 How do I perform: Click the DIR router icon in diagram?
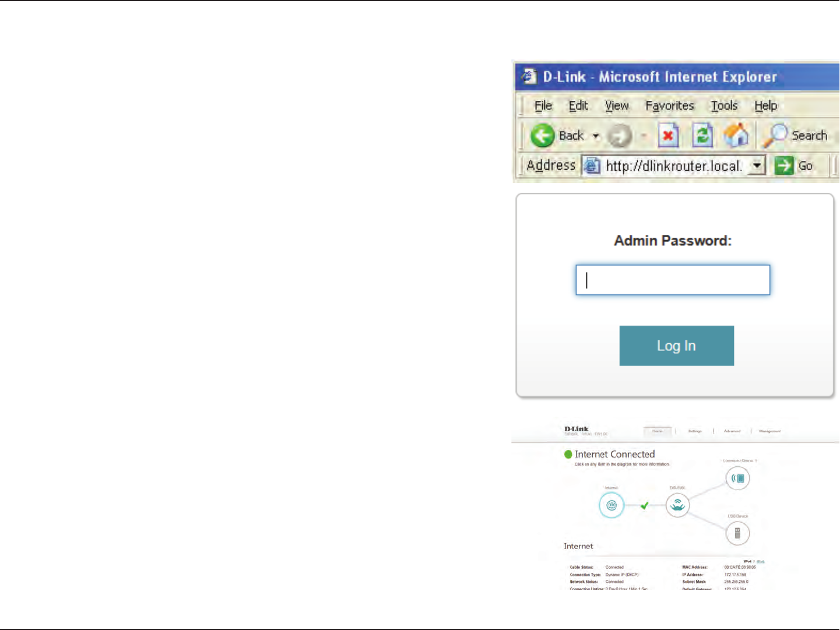click(x=677, y=505)
